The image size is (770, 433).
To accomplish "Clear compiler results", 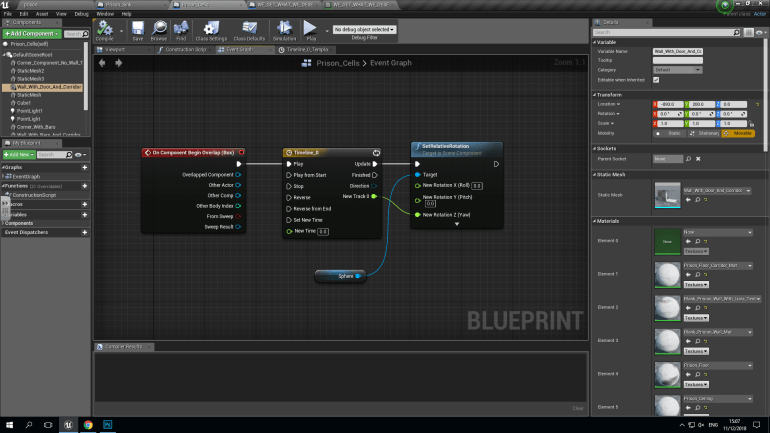I will click(578, 408).
